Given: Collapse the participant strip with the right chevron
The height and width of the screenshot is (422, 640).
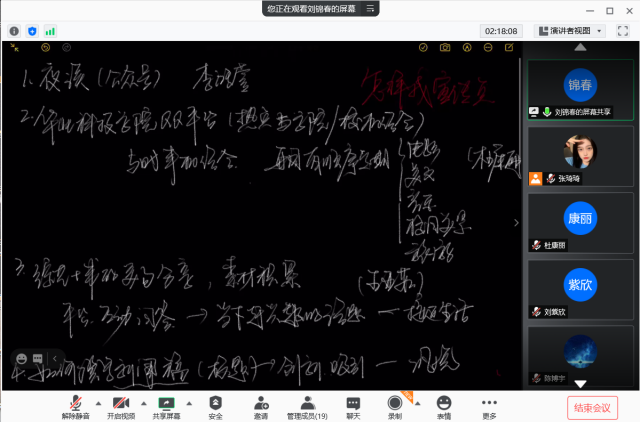Looking at the screenshot, I should click(516, 222).
